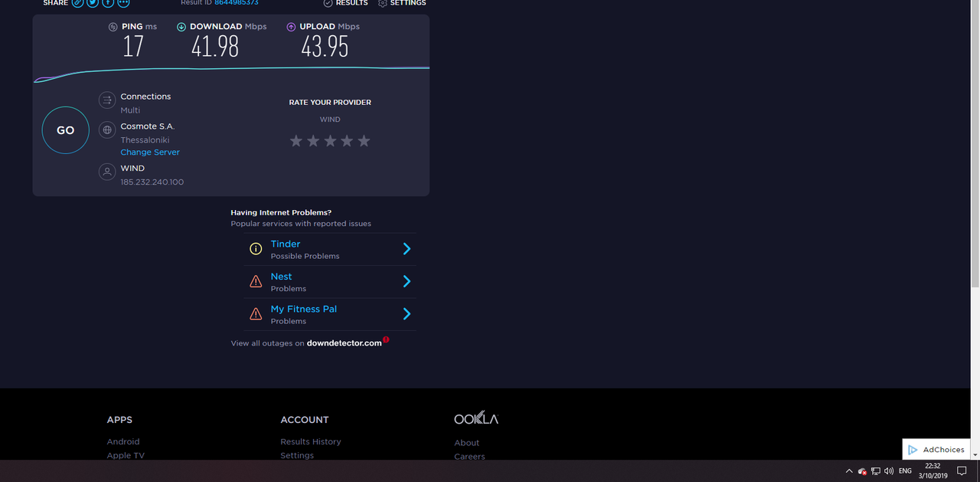Open Settings footer link under ACCOUNT
The width and height of the screenshot is (980, 482).
(297, 455)
